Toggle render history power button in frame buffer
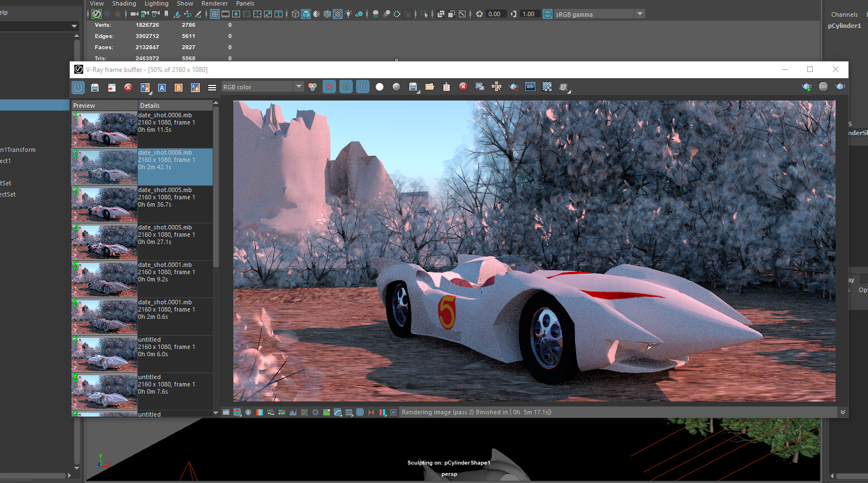This screenshot has width=868, height=483. (x=78, y=87)
